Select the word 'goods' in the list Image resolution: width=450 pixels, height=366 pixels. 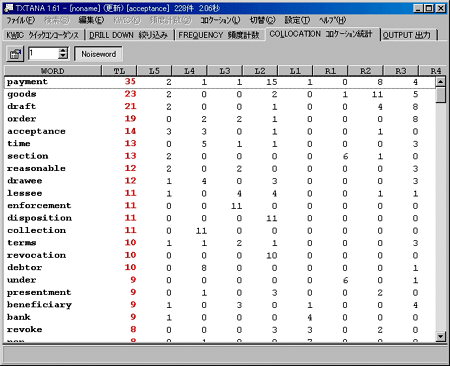click(x=22, y=94)
